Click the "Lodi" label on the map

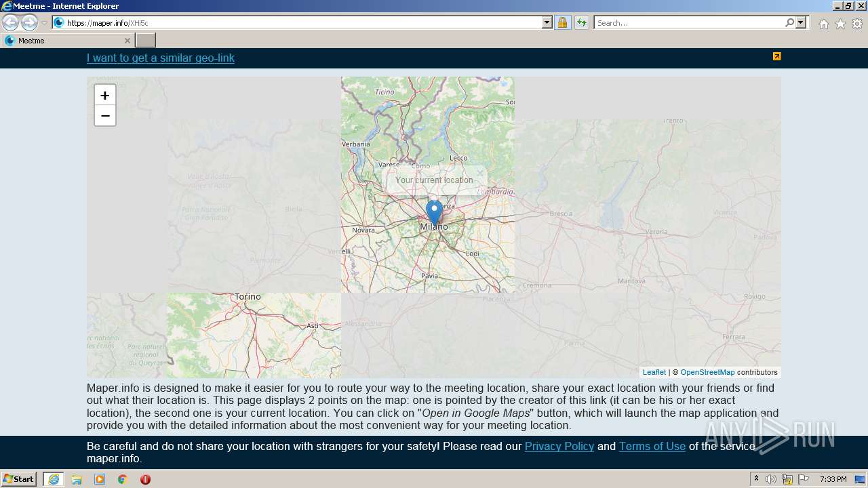(473, 253)
